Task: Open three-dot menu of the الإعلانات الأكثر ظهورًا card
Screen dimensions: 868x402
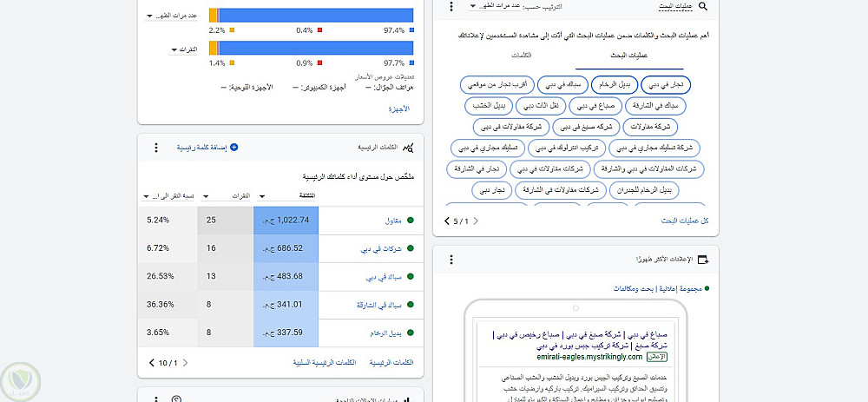Action: 451,259
